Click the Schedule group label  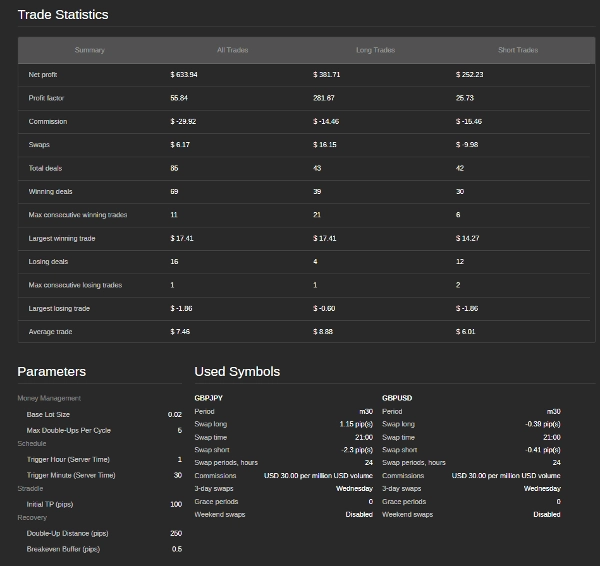(32, 444)
